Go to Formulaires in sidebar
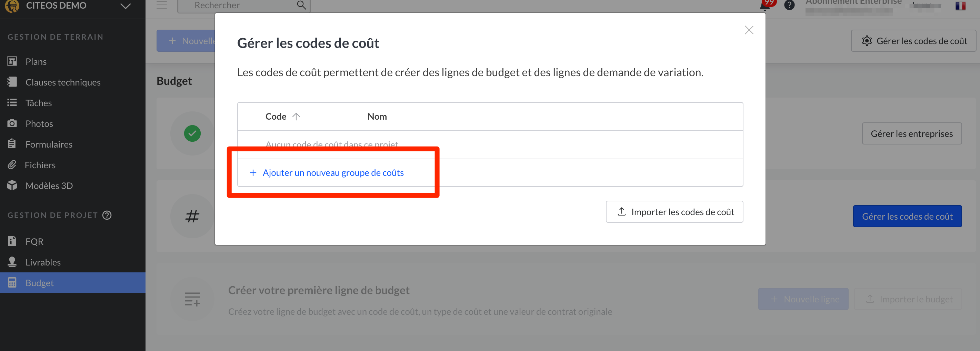 click(x=49, y=144)
